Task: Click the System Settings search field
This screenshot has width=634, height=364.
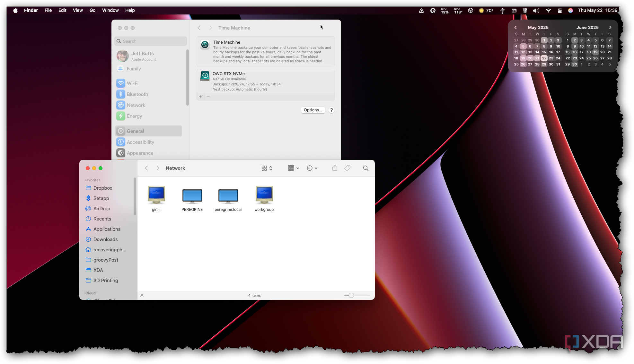Action: 151,41
